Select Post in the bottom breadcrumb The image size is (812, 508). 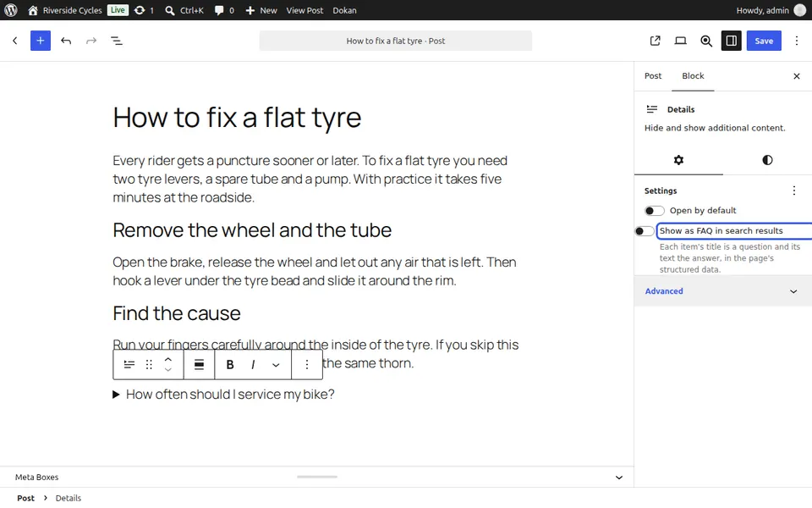(26, 498)
